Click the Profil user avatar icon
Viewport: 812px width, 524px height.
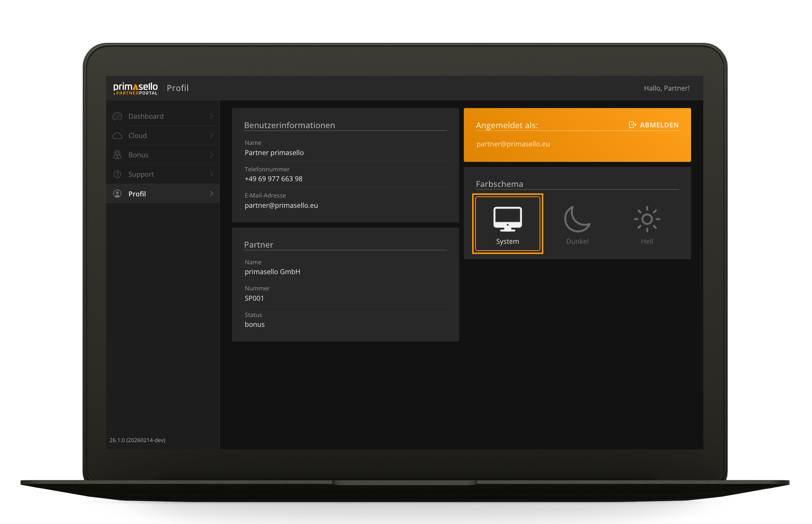pyautogui.click(x=117, y=194)
